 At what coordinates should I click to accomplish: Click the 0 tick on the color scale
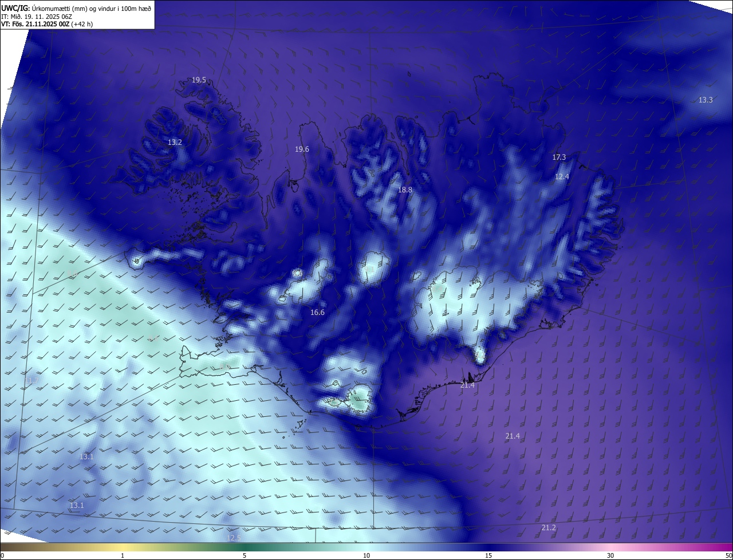(2, 555)
